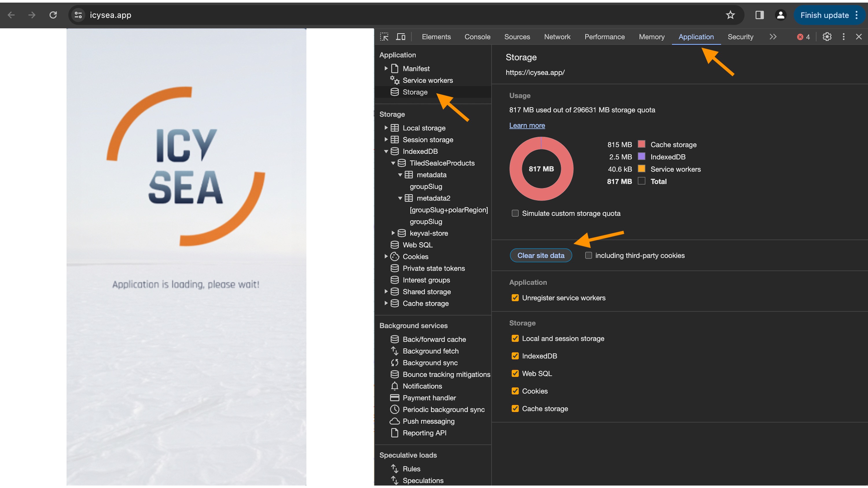The width and height of the screenshot is (868, 488).
Task: Select the inspect element cursor tool
Action: (384, 37)
